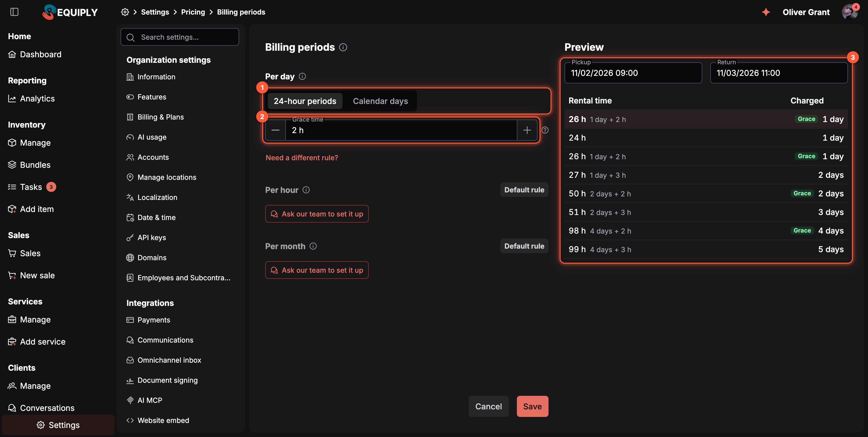Open API keys settings
868x437 pixels.
[146, 238]
